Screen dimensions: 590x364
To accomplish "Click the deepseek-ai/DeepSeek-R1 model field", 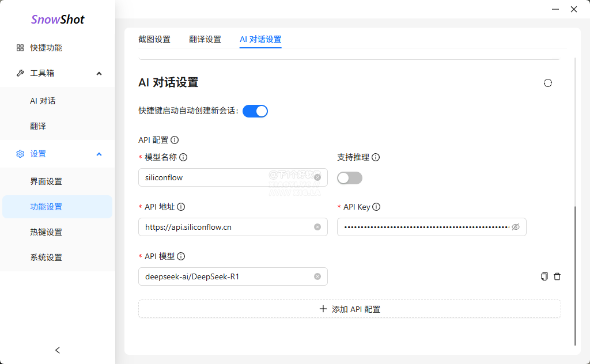I will pyautogui.click(x=233, y=277).
